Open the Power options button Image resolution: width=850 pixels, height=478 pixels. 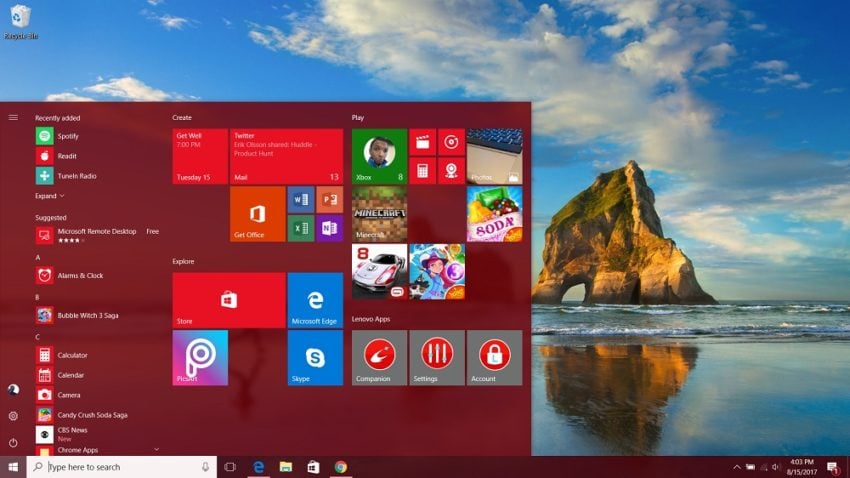tap(13, 442)
